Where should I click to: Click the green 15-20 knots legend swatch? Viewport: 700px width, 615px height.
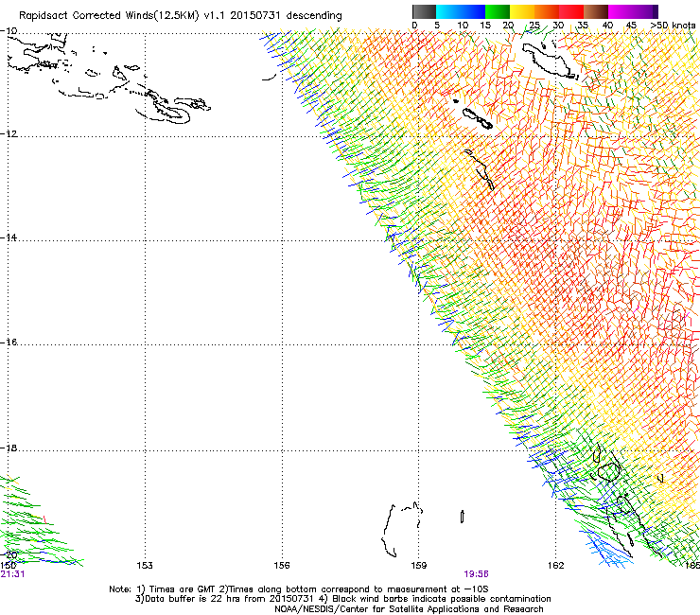point(498,11)
